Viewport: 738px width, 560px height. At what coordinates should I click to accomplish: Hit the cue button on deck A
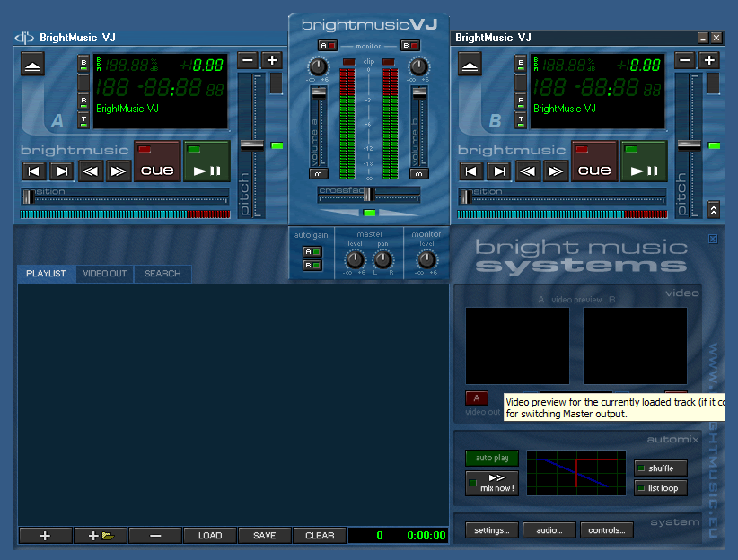tap(157, 161)
